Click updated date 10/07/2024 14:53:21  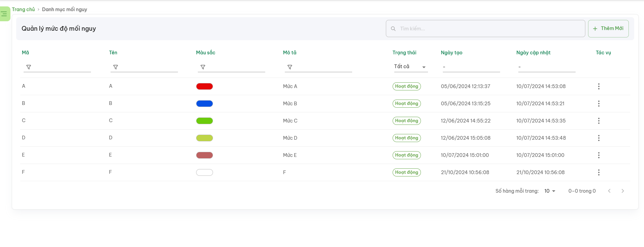(x=540, y=104)
